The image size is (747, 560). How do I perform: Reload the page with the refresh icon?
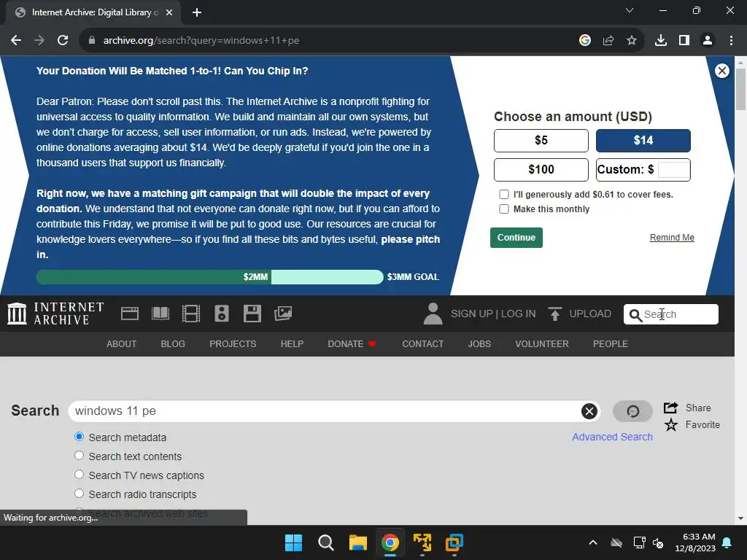click(63, 41)
